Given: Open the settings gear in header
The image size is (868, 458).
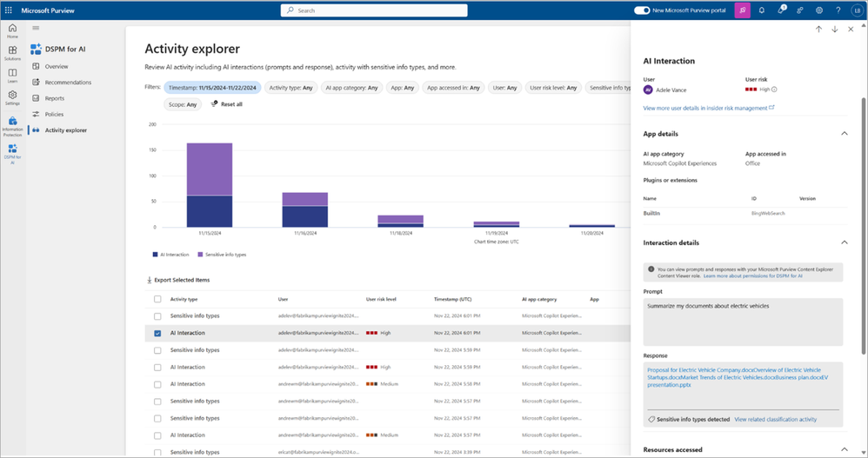Looking at the screenshot, I should click(818, 10).
